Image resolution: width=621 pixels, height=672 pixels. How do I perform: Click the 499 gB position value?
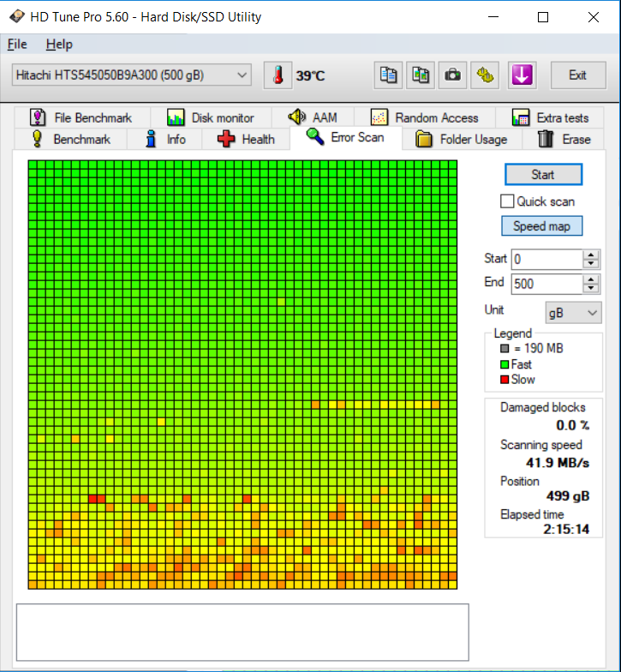[x=567, y=495]
